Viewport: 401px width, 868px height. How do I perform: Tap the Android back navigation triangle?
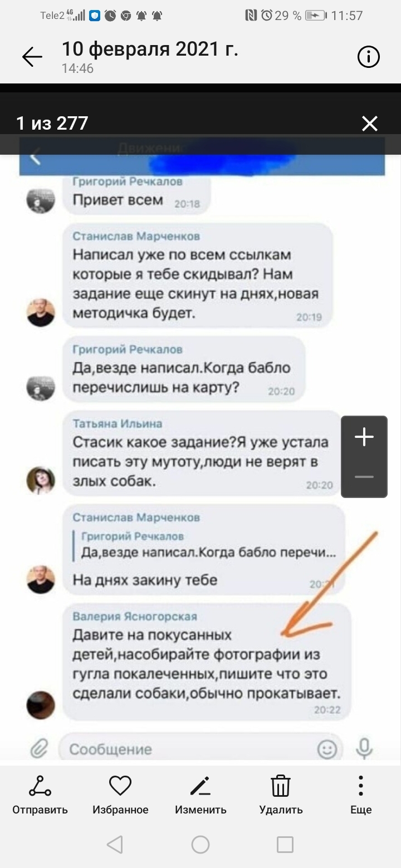coord(115,845)
